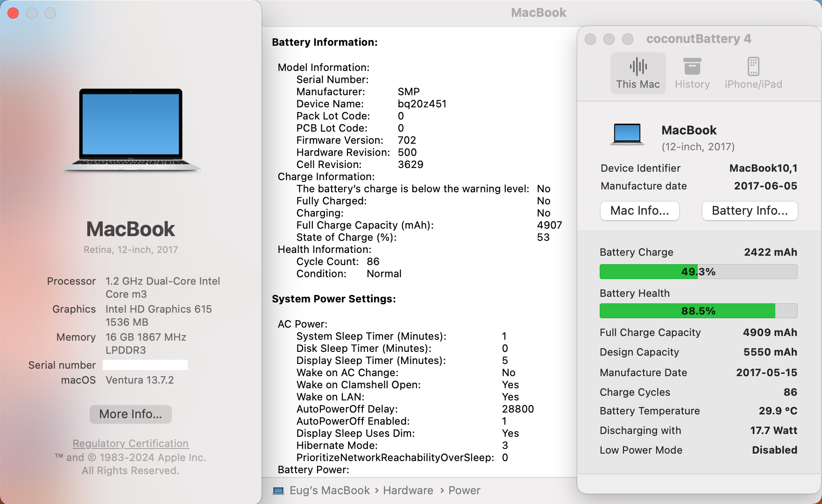Select Eug's MacBook in the path bar

330,490
